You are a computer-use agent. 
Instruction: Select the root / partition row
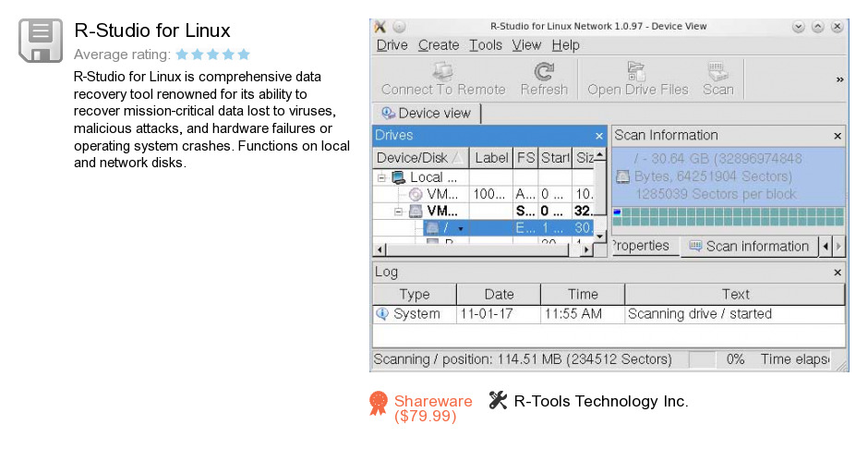tap(483, 227)
